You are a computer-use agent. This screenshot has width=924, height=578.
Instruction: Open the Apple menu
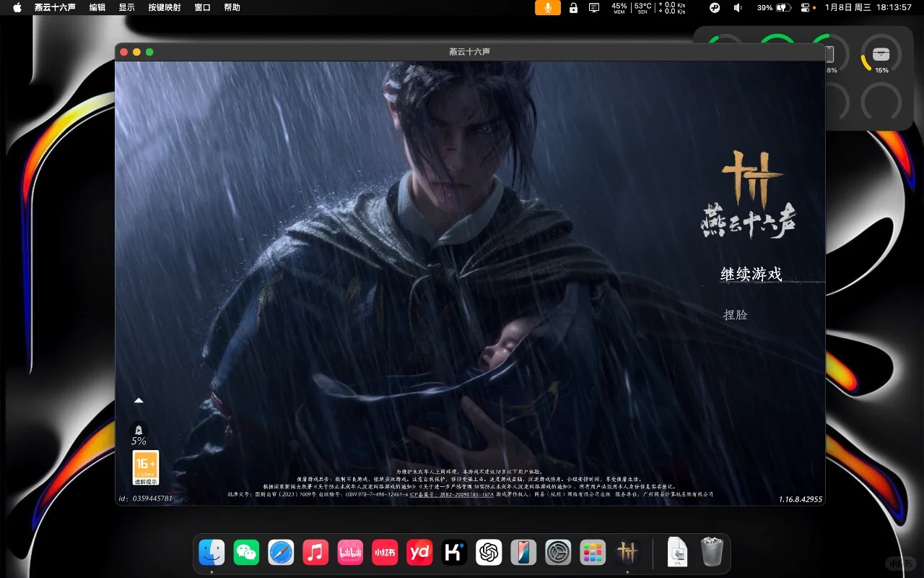(x=17, y=7)
